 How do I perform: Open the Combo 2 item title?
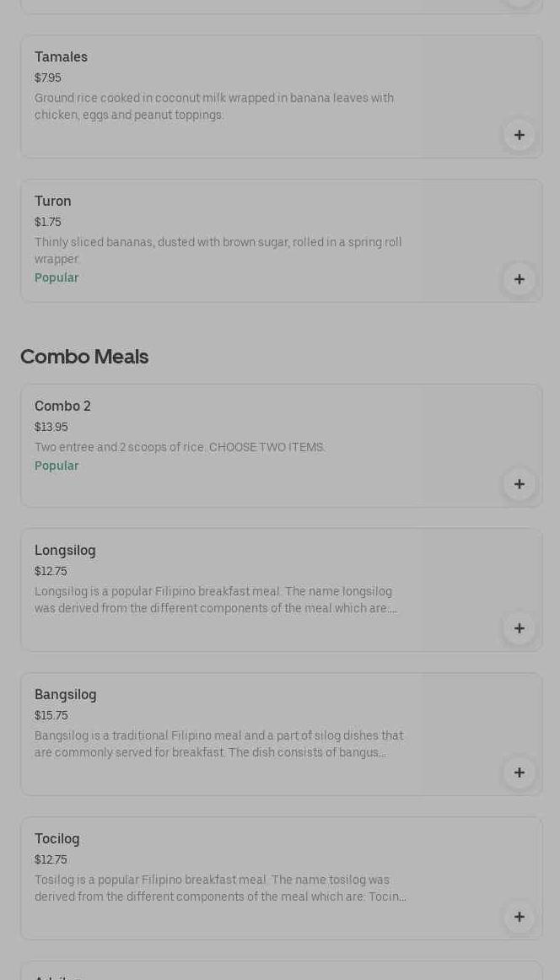click(x=62, y=407)
